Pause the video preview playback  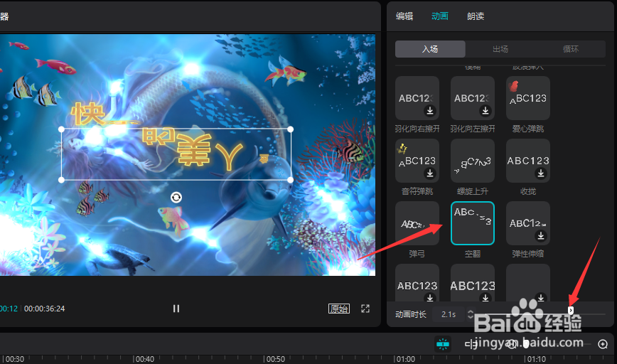click(176, 309)
